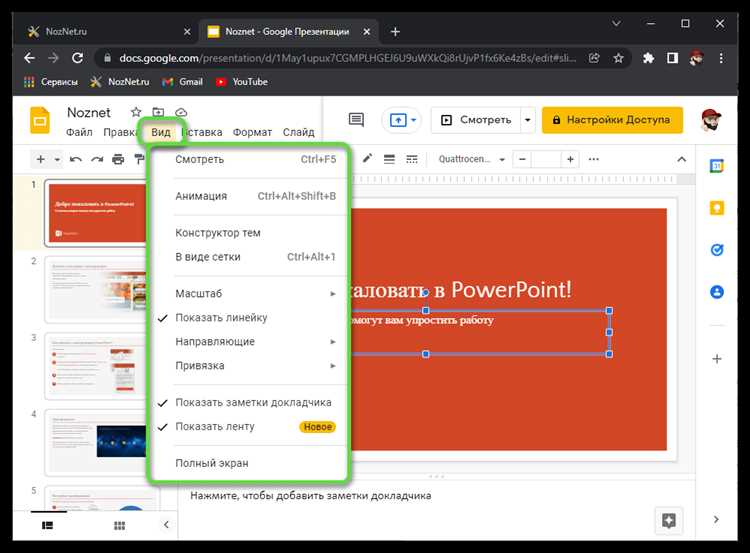Star the Noznet presentation

click(135, 113)
